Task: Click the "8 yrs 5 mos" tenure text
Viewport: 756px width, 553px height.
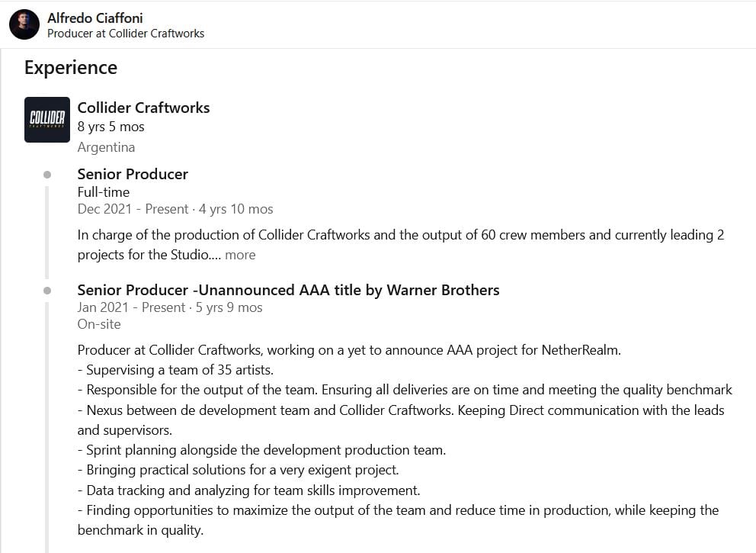Action: pos(111,127)
